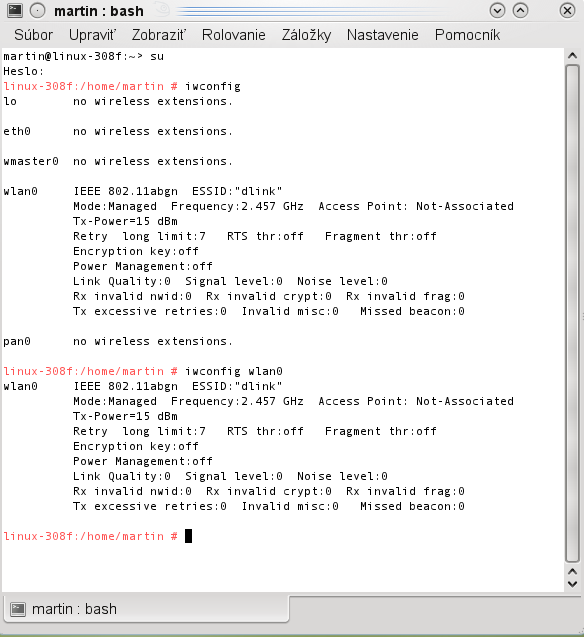
Task: Click the vertical scrollbar track
Action: coord(573,314)
